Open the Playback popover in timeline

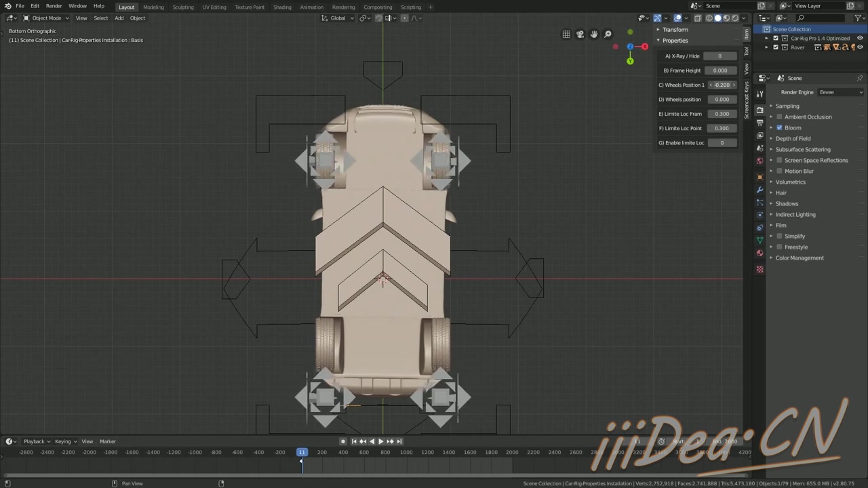pyautogui.click(x=37, y=441)
